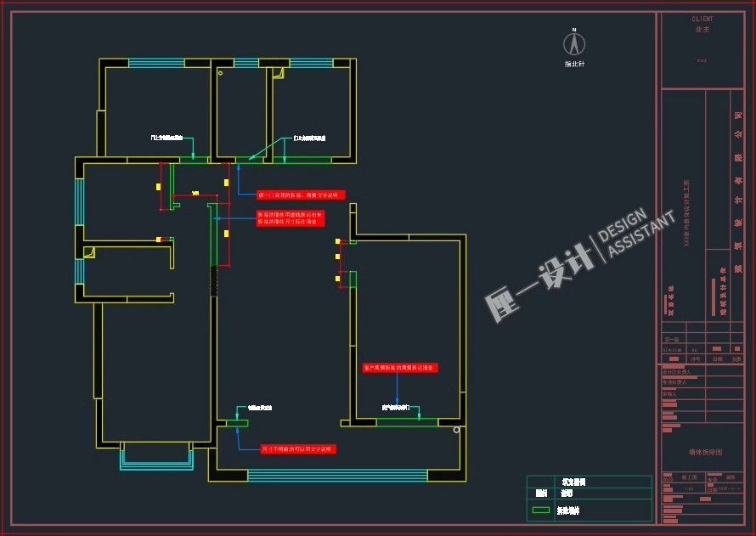Select the wide cyan balcony window at bottom
Image resolution: width=756 pixels, height=536 pixels.
click(x=336, y=475)
